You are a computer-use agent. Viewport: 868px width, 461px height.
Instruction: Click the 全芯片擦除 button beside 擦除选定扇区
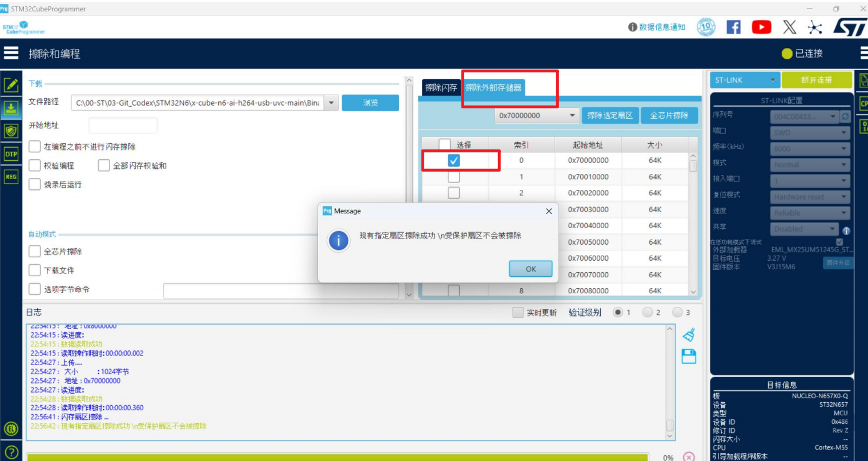point(669,115)
